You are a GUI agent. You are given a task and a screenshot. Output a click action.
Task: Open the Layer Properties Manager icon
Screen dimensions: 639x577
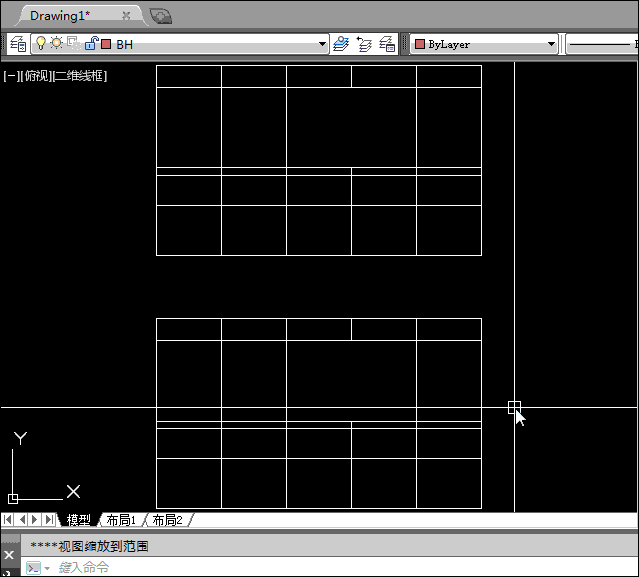(x=18, y=44)
